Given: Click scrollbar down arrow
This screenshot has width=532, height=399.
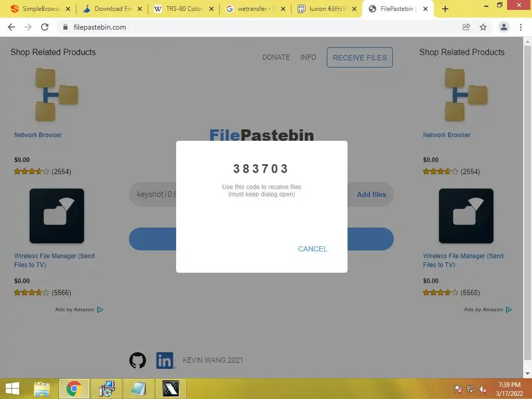Looking at the screenshot, I should (x=527, y=374).
